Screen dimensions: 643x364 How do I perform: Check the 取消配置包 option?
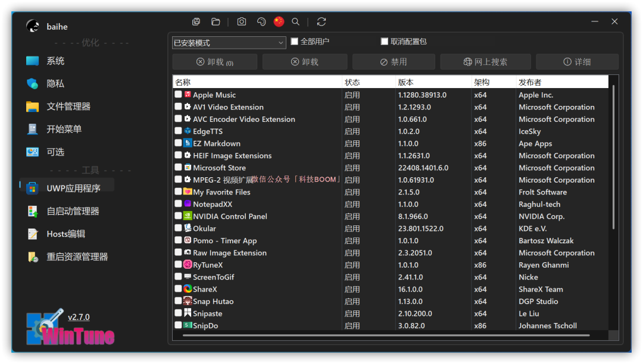pyautogui.click(x=385, y=41)
